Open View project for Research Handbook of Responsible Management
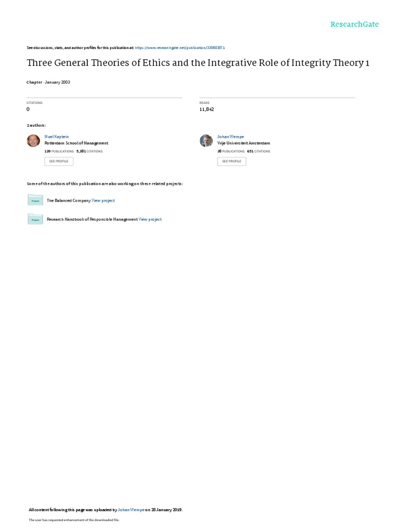Image resolution: width=399 pixels, height=532 pixels. click(150, 220)
